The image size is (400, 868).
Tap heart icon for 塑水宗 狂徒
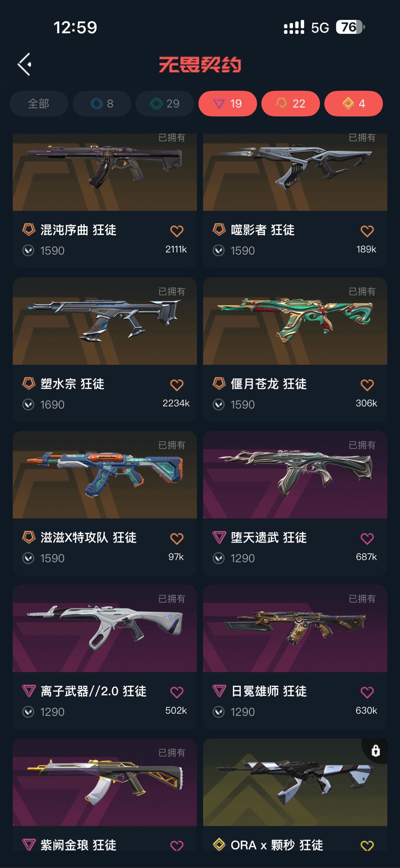pyautogui.click(x=177, y=385)
